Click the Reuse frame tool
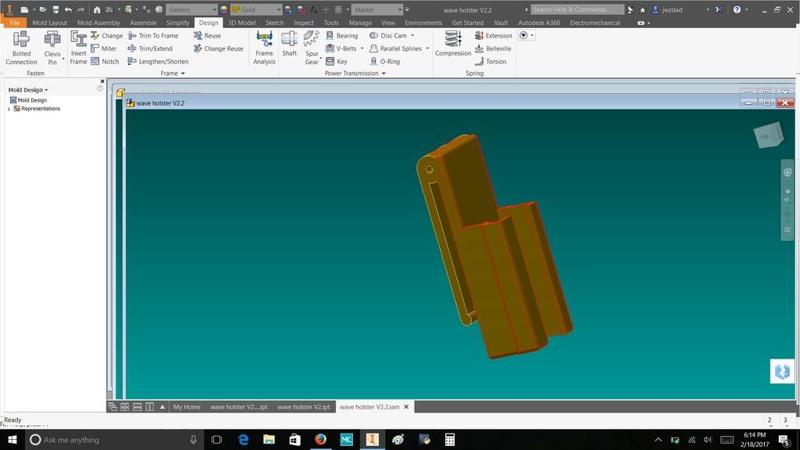Screen dimensions: 800x450 207,35
